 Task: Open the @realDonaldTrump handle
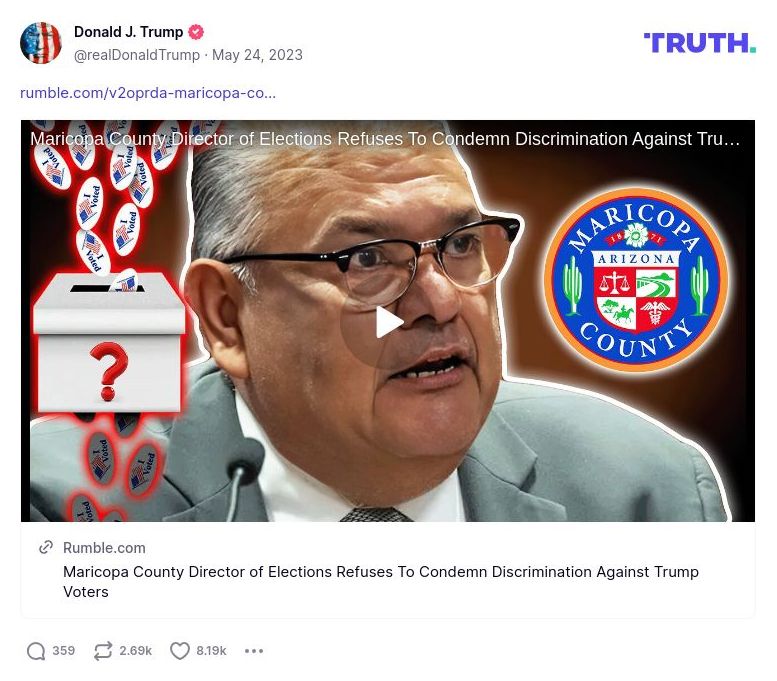[x=137, y=55]
